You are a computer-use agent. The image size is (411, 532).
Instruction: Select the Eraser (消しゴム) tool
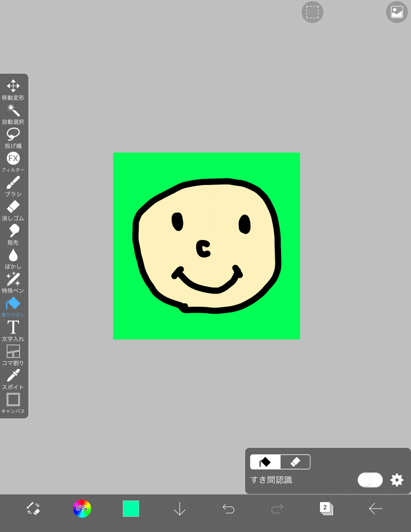pos(13,211)
